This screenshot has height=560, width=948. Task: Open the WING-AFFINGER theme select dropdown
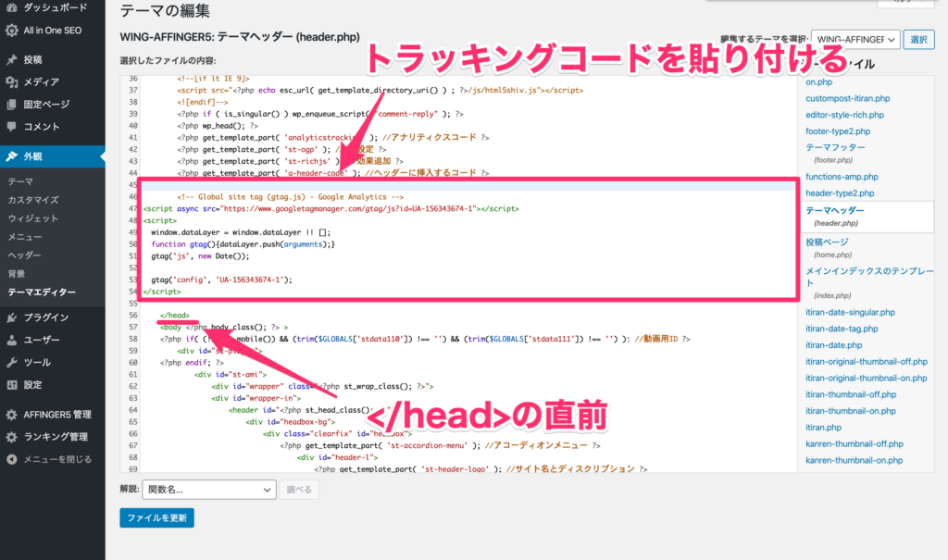pyautogui.click(x=855, y=39)
